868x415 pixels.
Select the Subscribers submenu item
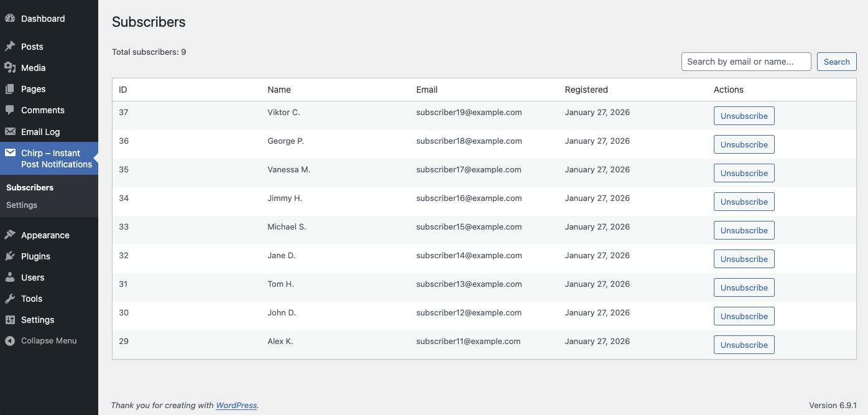pyautogui.click(x=30, y=187)
